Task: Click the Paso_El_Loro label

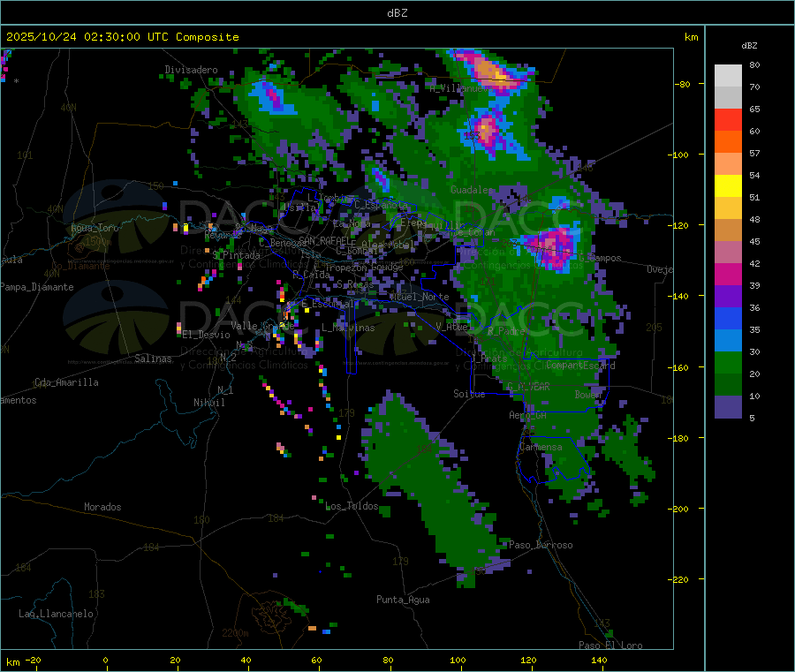Action: click(611, 646)
